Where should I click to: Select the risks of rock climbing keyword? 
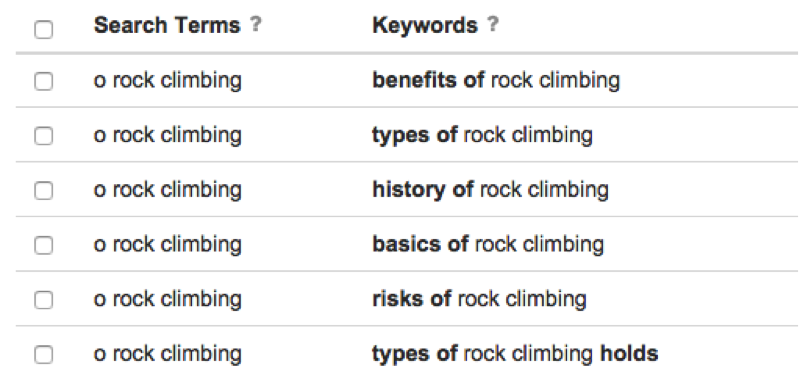(480, 299)
